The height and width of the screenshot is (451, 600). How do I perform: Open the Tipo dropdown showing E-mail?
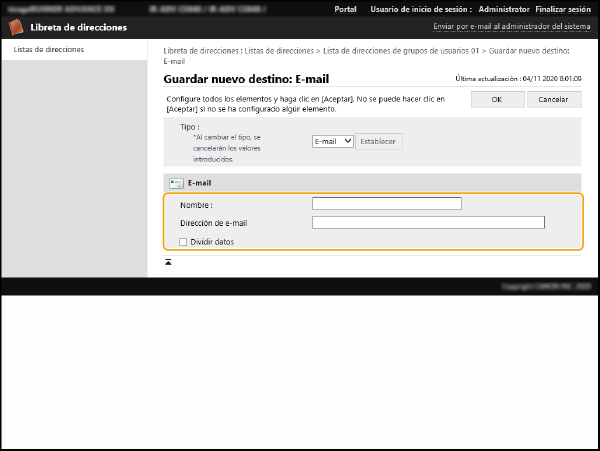[x=332, y=141]
